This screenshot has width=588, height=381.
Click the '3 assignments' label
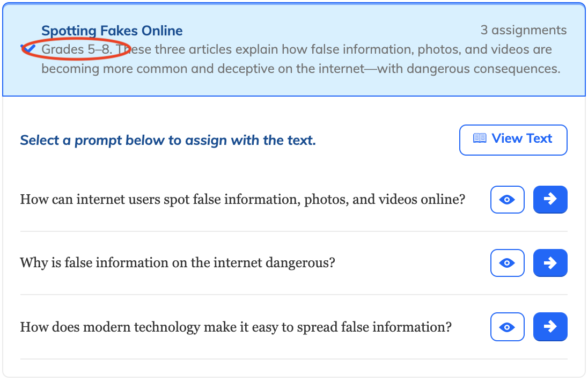click(x=524, y=30)
